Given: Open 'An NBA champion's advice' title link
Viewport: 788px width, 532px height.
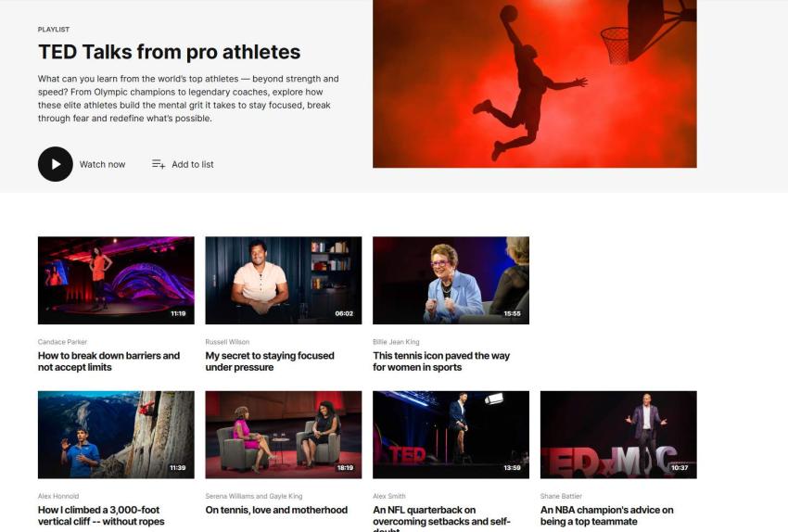Looking at the screenshot, I should [606, 515].
